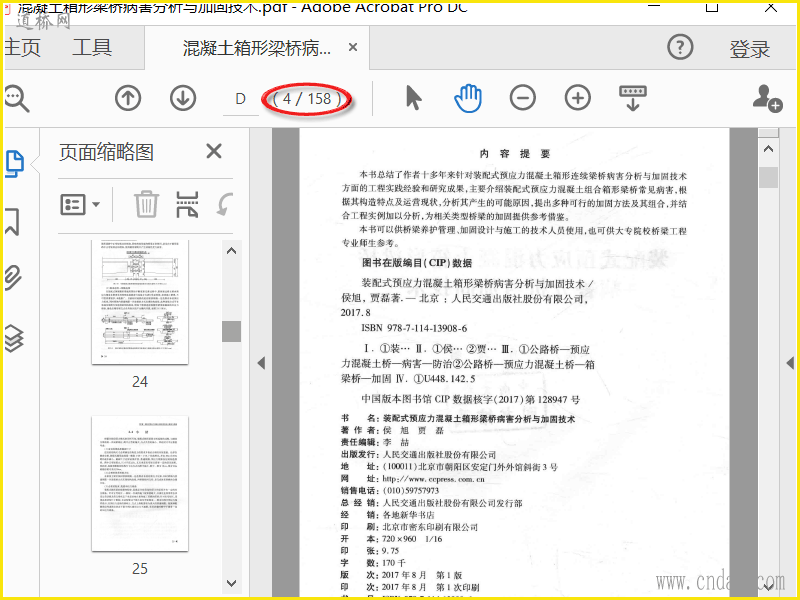The width and height of the screenshot is (800, 600).
Task: Open the attachments paperclip panel
Action: point(13,278)
